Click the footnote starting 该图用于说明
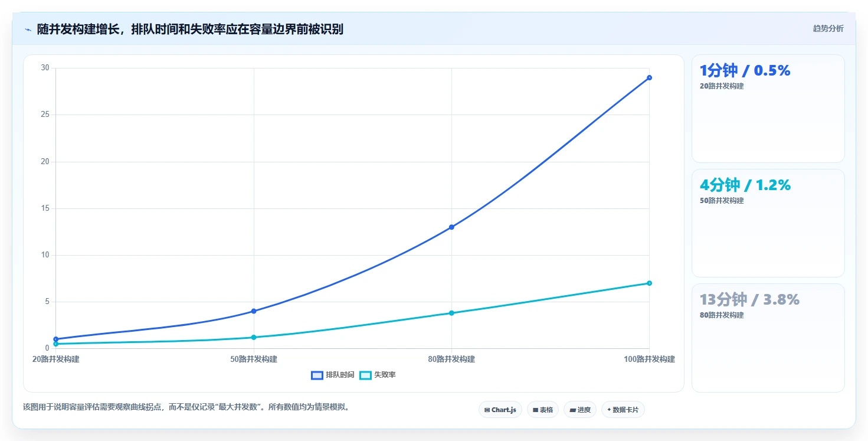The image size is (868, 441). (186, 407)
